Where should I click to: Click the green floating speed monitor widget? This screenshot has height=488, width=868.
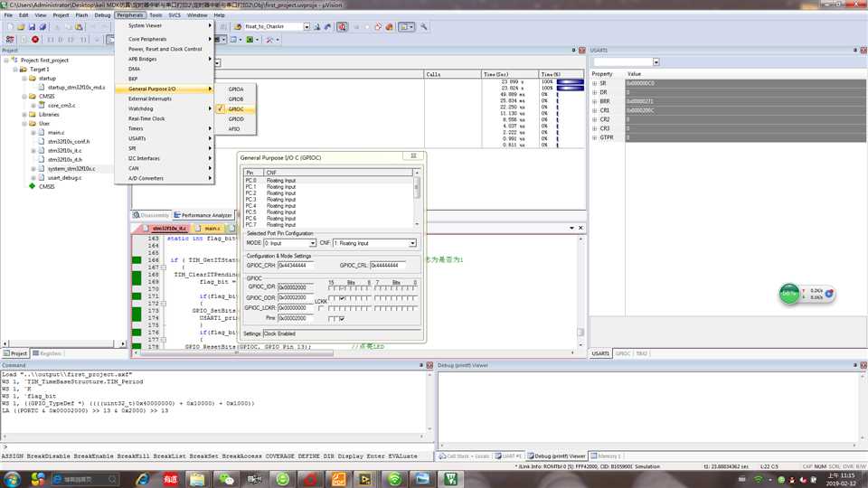coord(789,293)
